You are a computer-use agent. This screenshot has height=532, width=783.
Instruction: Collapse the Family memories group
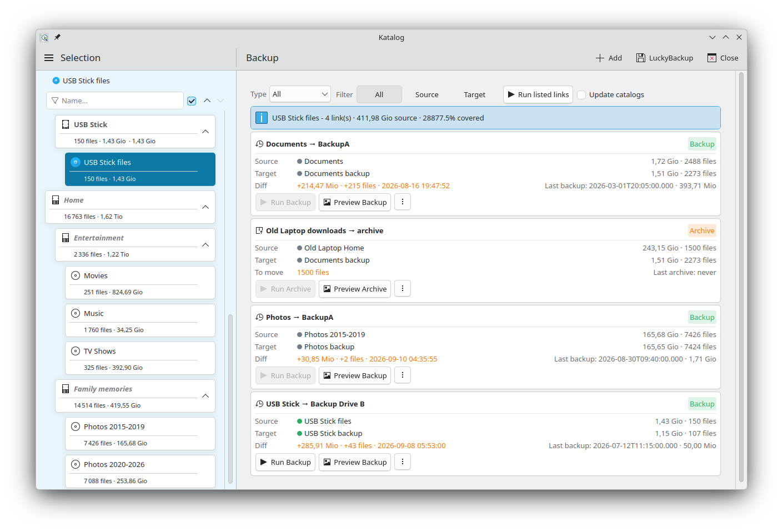[x=205, y=396]
